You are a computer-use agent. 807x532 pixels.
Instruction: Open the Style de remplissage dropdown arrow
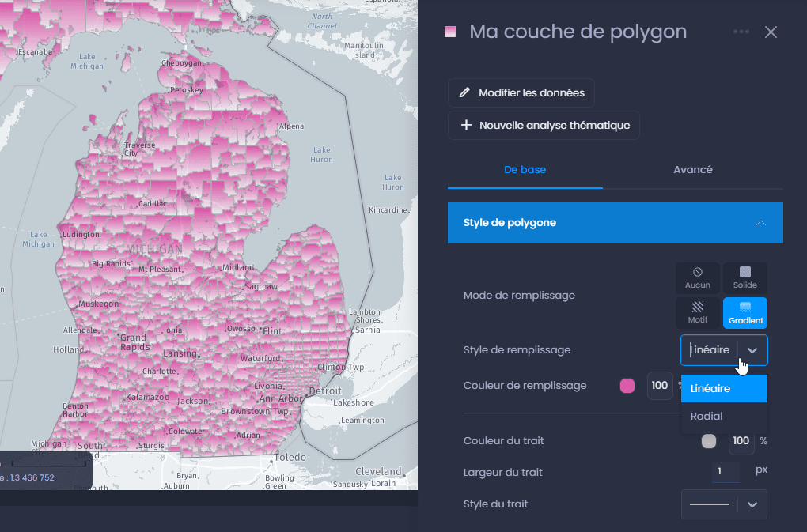click(x=752, y=350)
